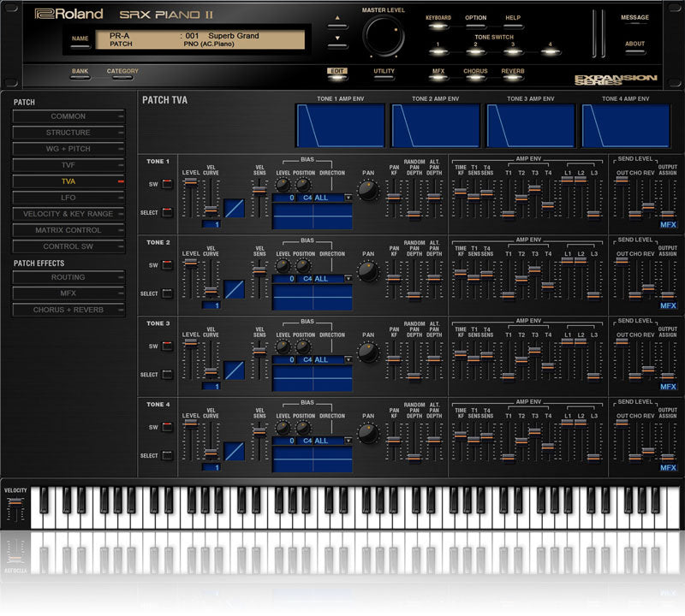Toggle Tone 2 SW switch

tap(167, 265)
